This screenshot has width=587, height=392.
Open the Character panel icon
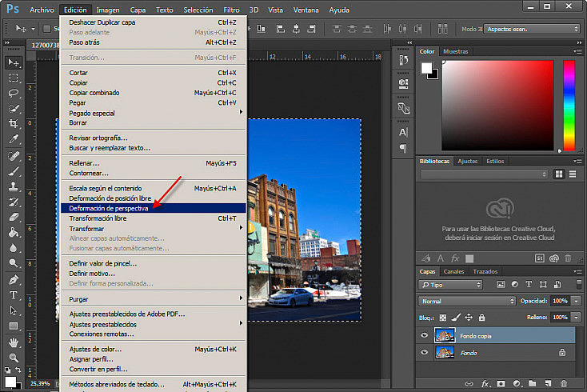tap(403, 132)
